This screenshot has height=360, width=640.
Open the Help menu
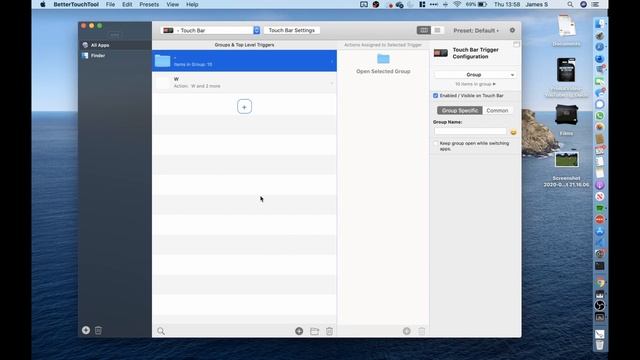click(x=192, y=4)
